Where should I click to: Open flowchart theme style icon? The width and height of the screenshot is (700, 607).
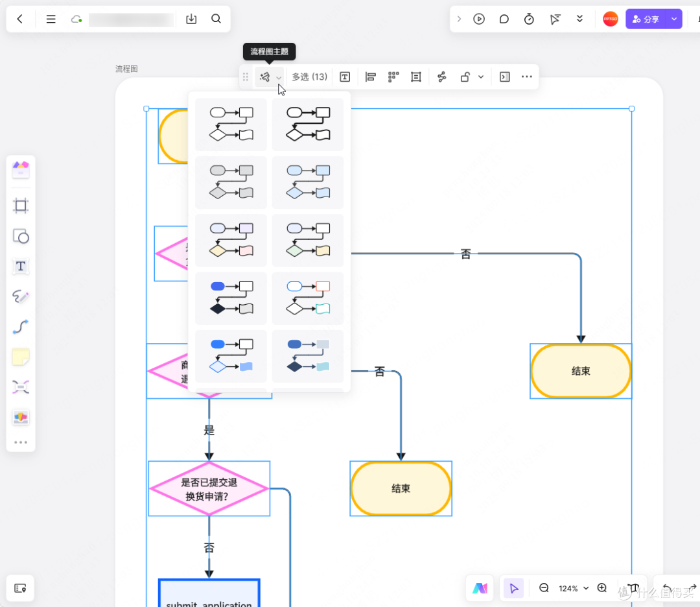(264, 77)
